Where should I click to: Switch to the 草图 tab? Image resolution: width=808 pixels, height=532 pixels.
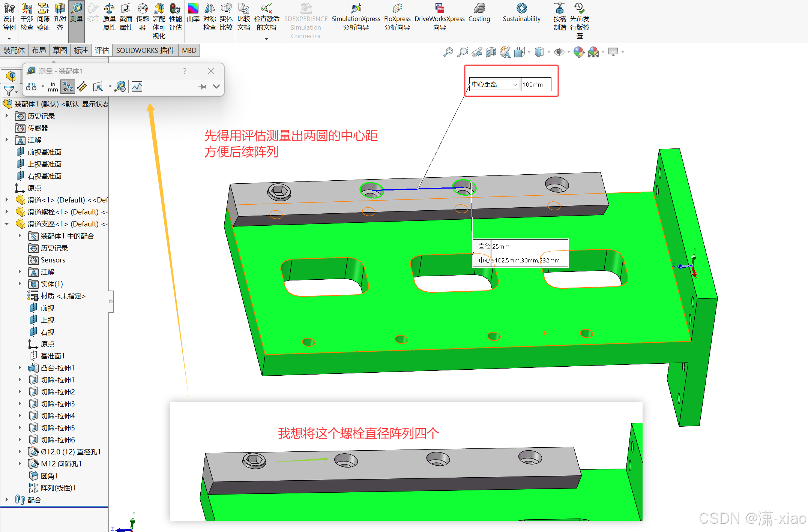[x=60, y=51]
